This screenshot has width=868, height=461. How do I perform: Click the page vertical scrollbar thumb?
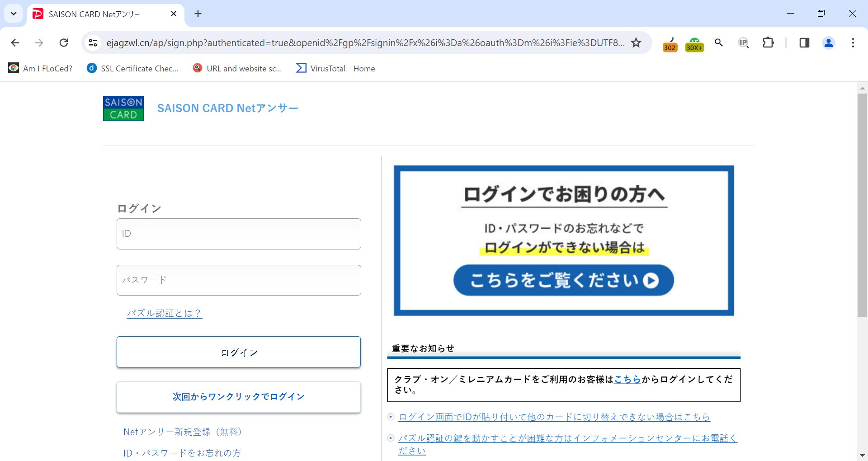pyautogui.click(x=862, y=205)
